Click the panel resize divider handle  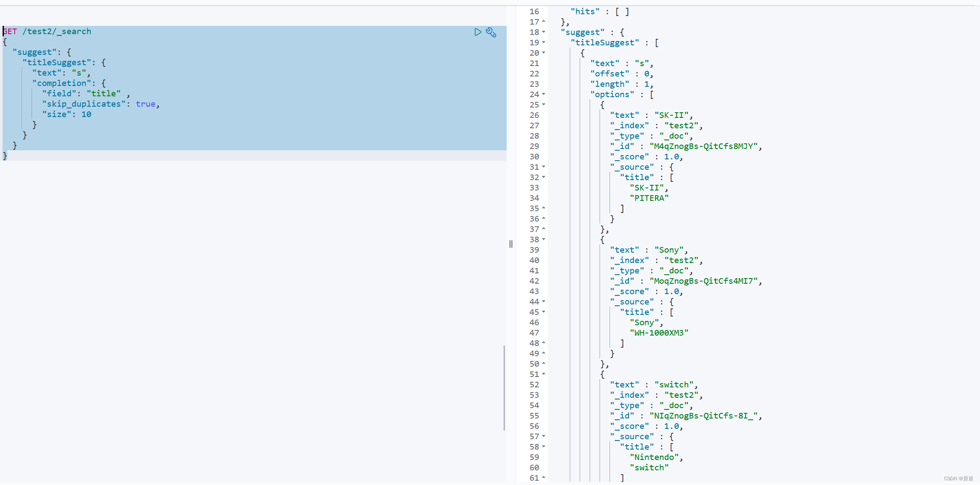(511, 244)
